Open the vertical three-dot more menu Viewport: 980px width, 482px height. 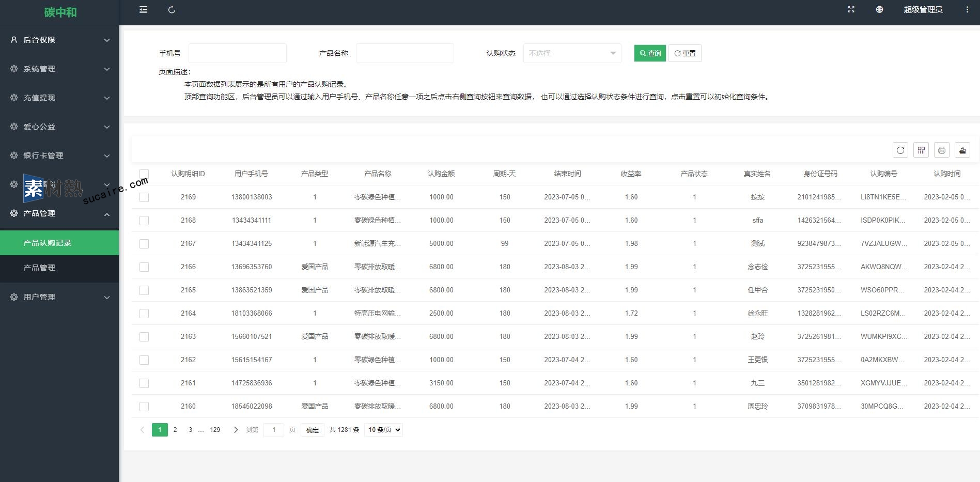coord(967,10)
